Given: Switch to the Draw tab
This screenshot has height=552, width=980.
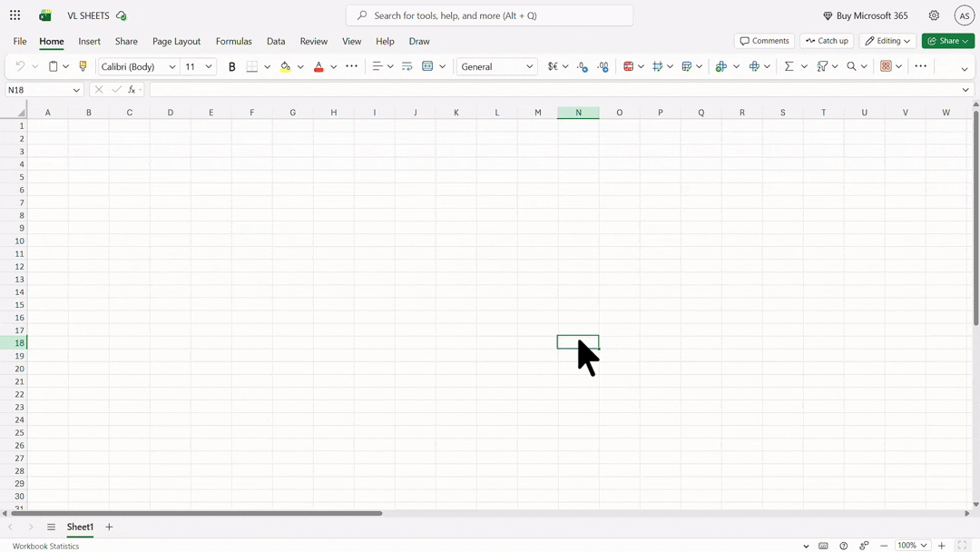Looking at the screenshot, I should [419, 41].
